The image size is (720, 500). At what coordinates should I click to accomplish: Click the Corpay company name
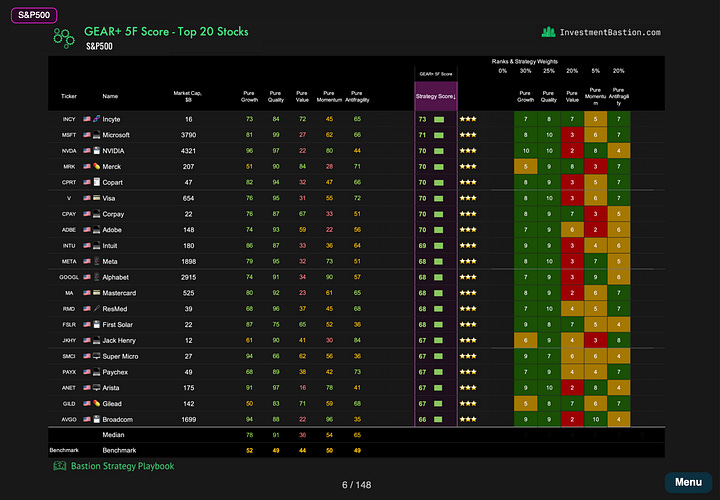point(113,214)
